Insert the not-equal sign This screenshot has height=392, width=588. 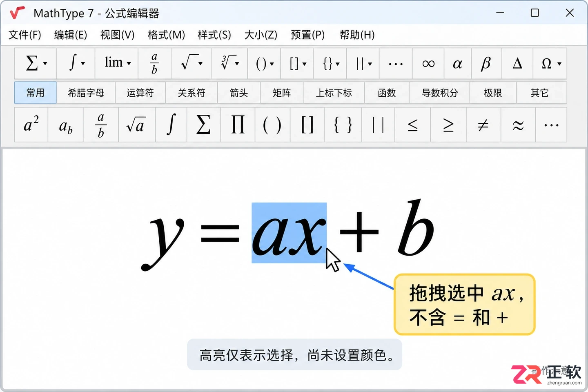(483, 125)
